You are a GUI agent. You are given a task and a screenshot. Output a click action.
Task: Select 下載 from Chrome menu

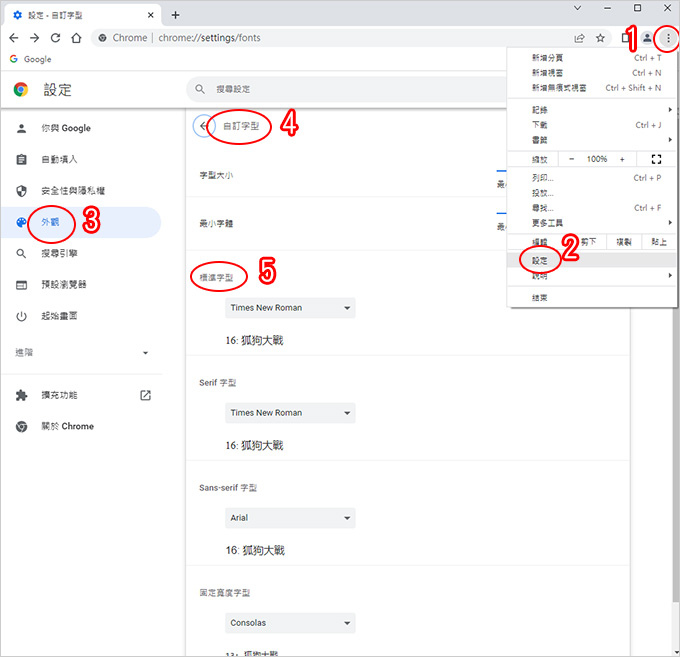coord(592,125)
